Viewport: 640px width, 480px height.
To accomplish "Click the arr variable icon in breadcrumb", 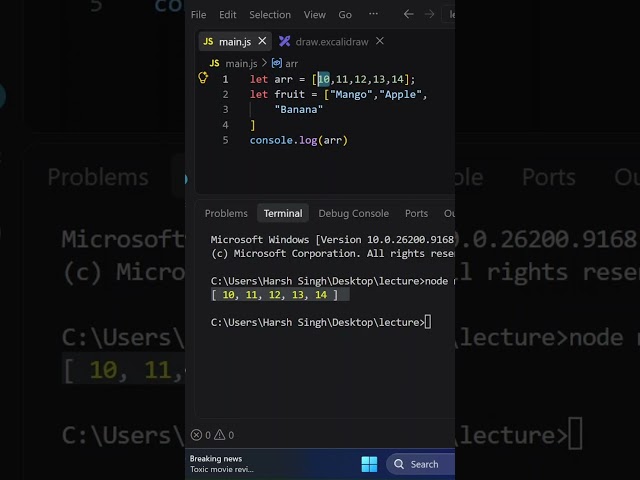I will (277, 63).
